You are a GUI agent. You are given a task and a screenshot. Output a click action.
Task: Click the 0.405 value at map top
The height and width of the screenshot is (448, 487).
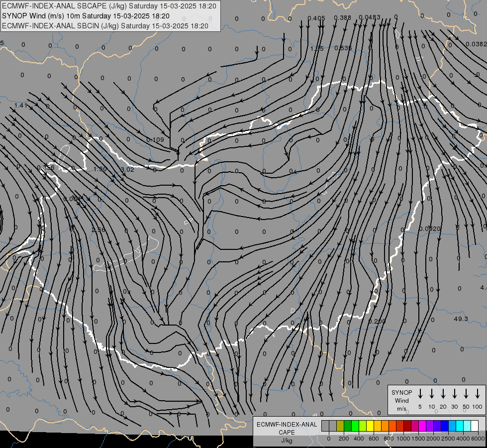[316, 18]
